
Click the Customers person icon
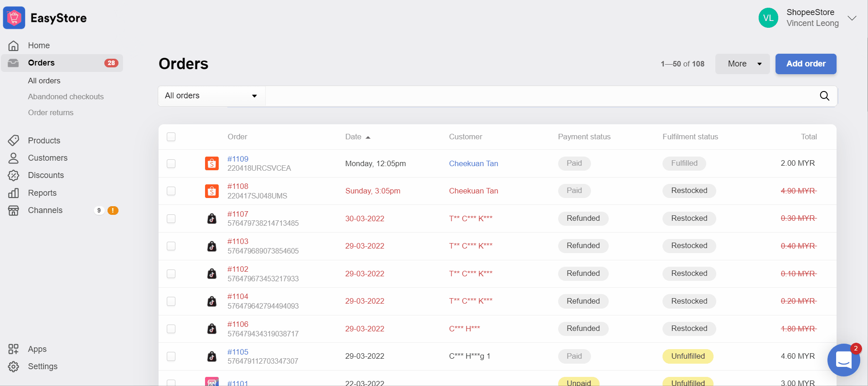[x=14, y=158]
